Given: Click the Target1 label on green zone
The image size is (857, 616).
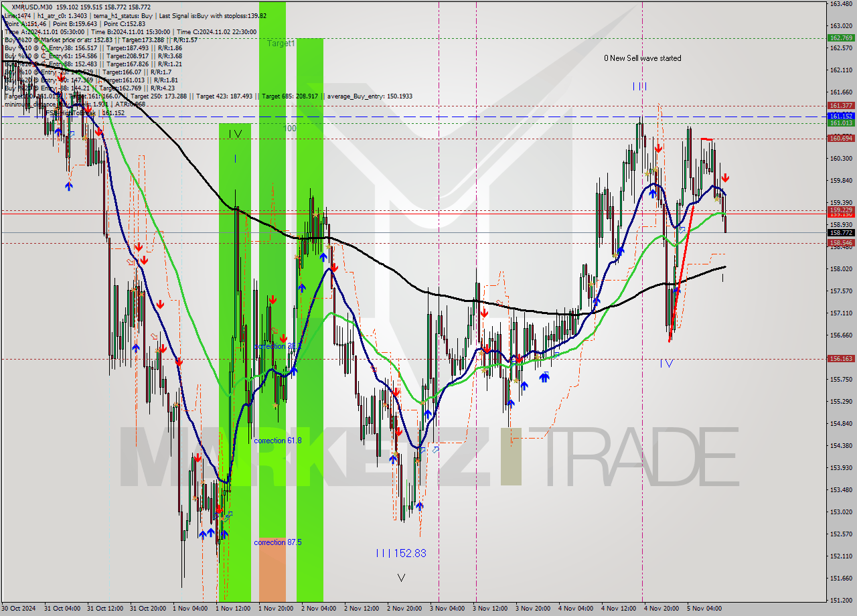Looking at the screenshot, I should tap(281, 44).
